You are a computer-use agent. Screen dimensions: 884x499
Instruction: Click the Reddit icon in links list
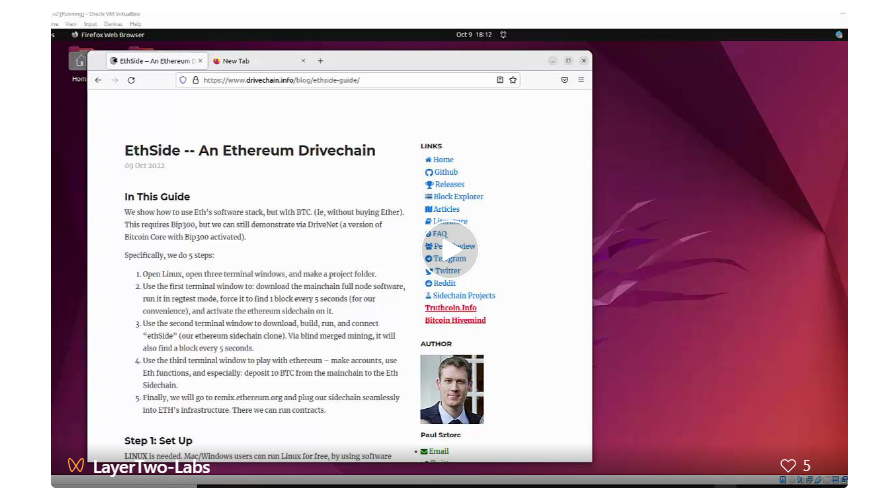(428, 284)
